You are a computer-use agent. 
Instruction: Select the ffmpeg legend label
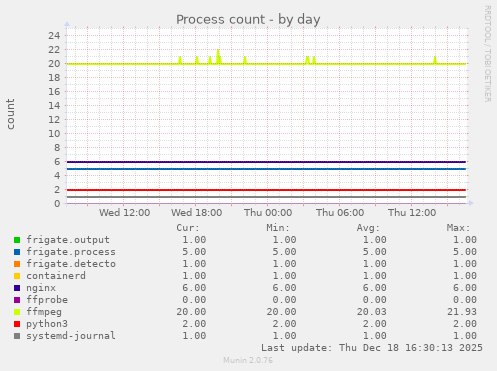click(x=44, y=312)
